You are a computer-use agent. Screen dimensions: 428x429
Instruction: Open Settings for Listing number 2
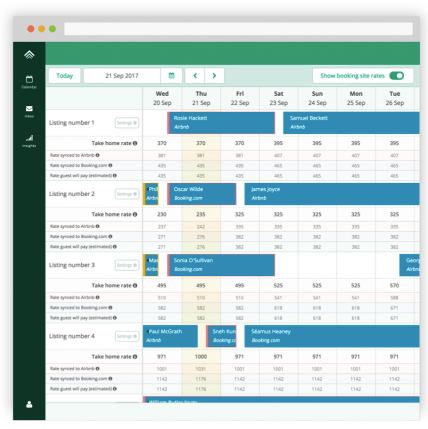click(127, 194)
